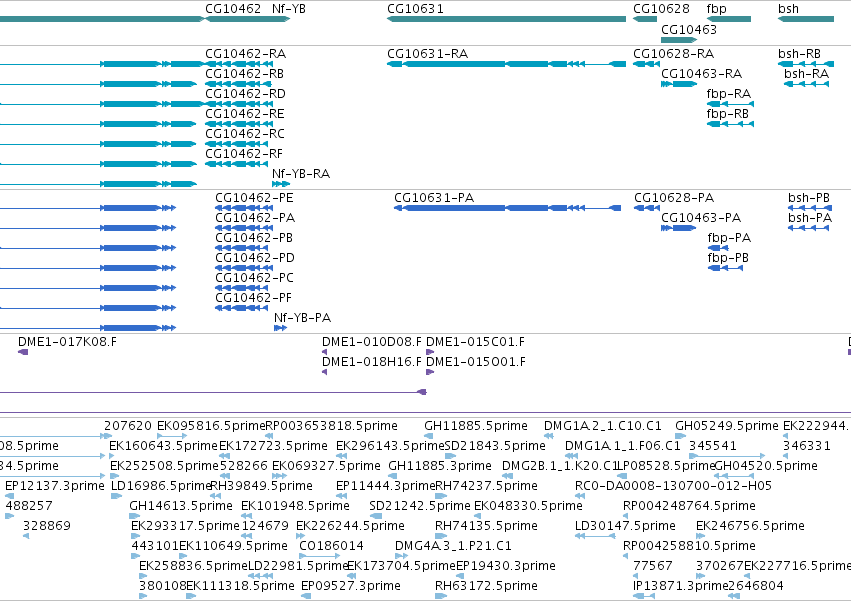Select the CG10631-PA protein label
The width and height of the screenshot is (851, 601).
click(434, 198)
